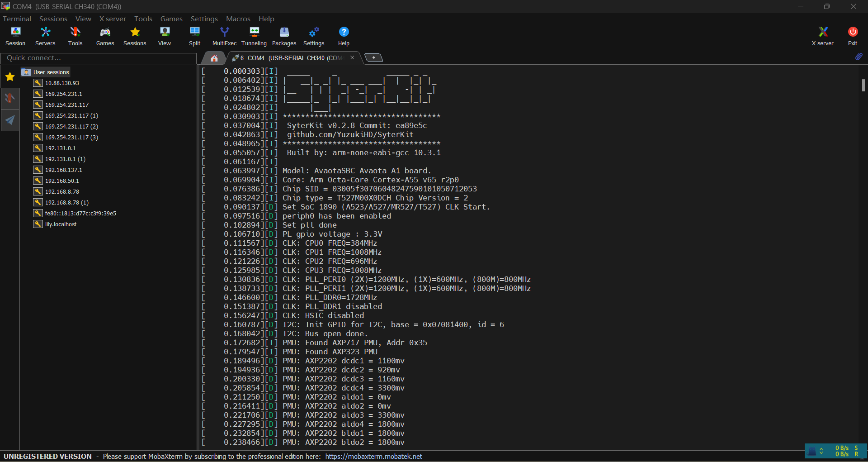This screenshot has width=868, height=462.
Task: Select session 192.168.50.1
Action: 62,181
